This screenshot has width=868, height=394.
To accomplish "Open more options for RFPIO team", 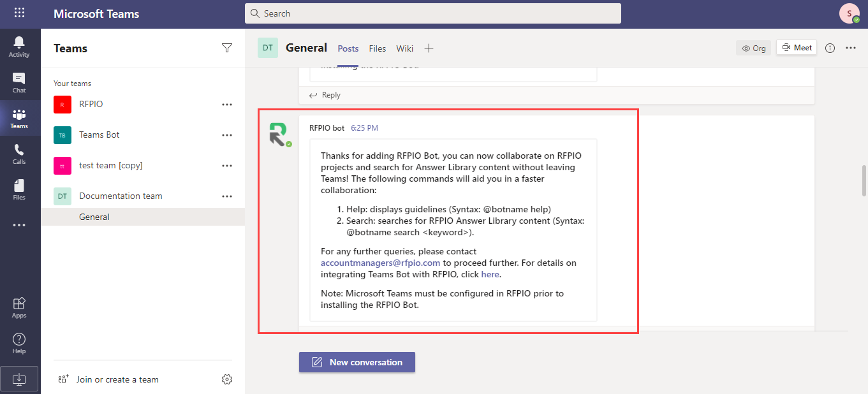I will click(x=227, y=104).
